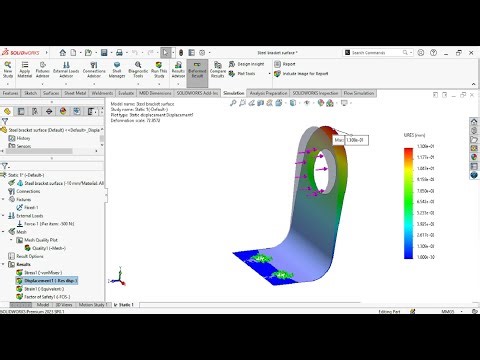Start a New Study

point(8,70)
